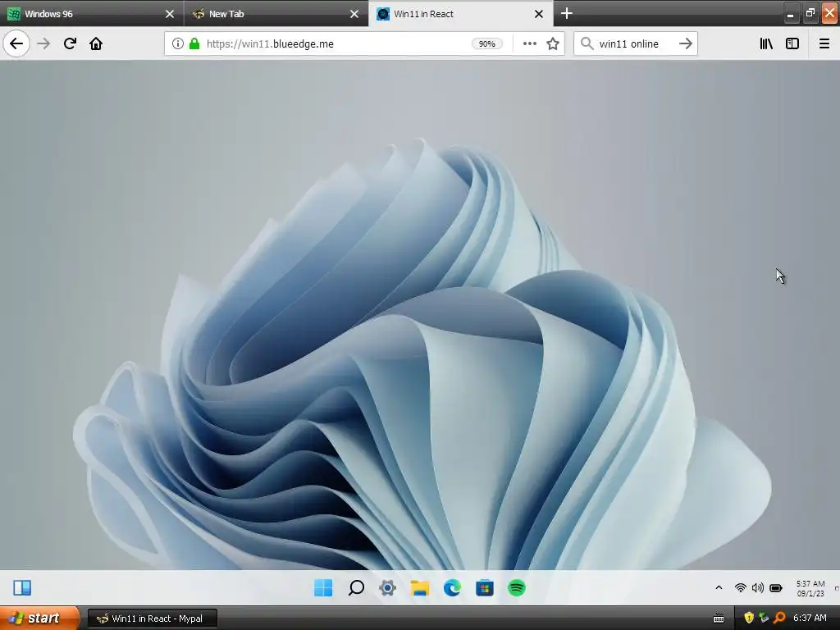Screen dimensions: 840x630
Task: Close the New Tab tab
Action: 354,14
